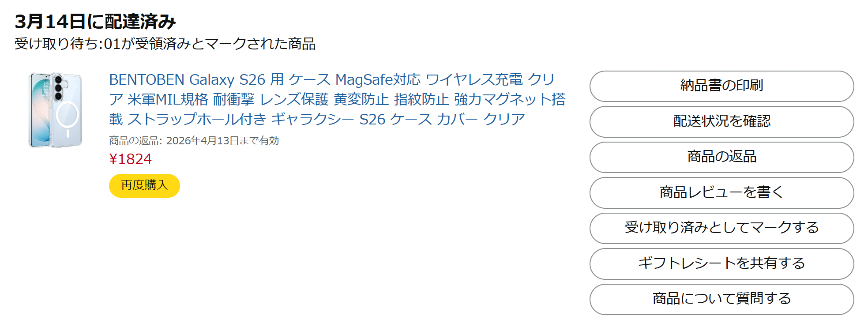Click Galaxy S26 in the title's first line
This screenshot has width=868, height=331.
pos(227,80)
